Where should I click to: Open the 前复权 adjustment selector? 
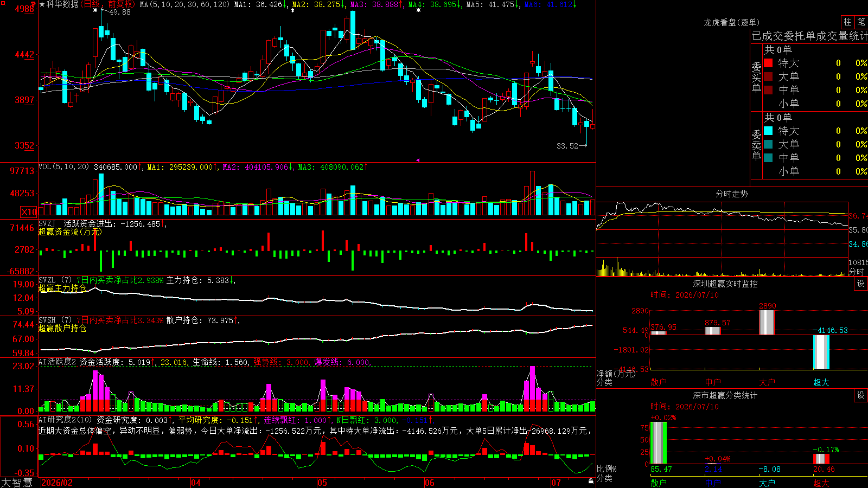pyautogui.click(x=120, y=4)
